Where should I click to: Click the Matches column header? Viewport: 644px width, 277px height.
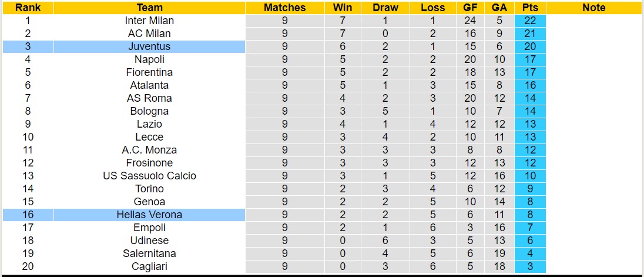285,8
